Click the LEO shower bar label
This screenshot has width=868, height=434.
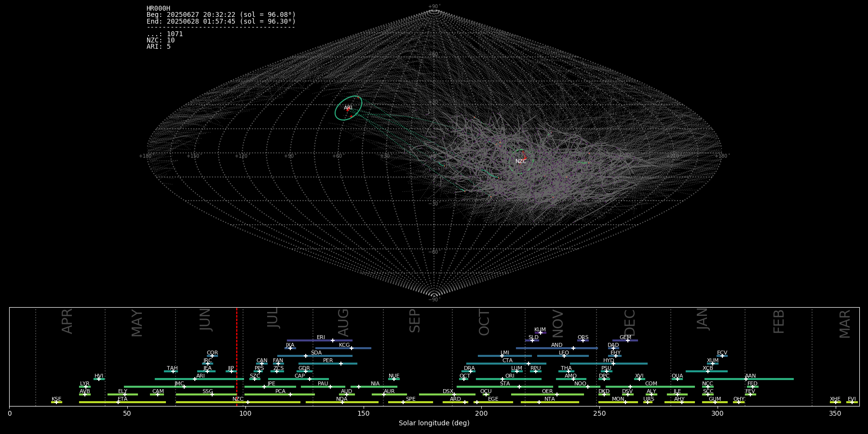[x=564, y=353]
